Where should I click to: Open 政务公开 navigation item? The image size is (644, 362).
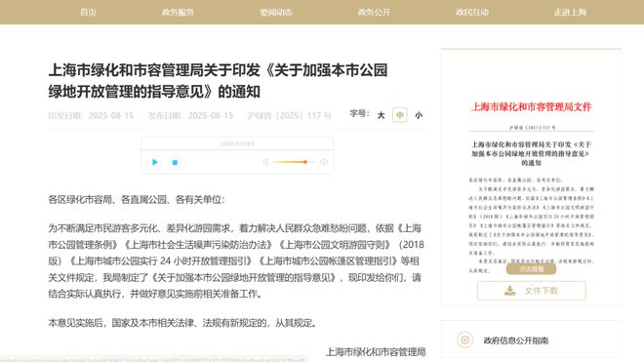pos(374,12)
